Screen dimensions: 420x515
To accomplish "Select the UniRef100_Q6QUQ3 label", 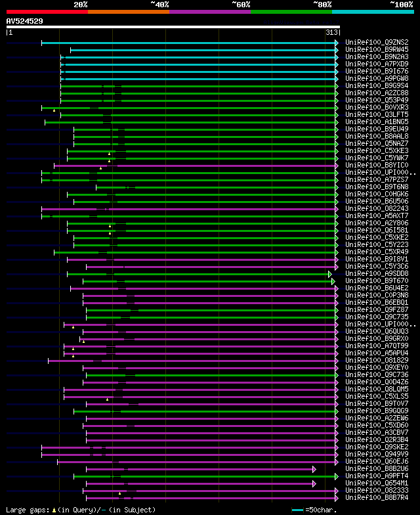I will 377,331.
